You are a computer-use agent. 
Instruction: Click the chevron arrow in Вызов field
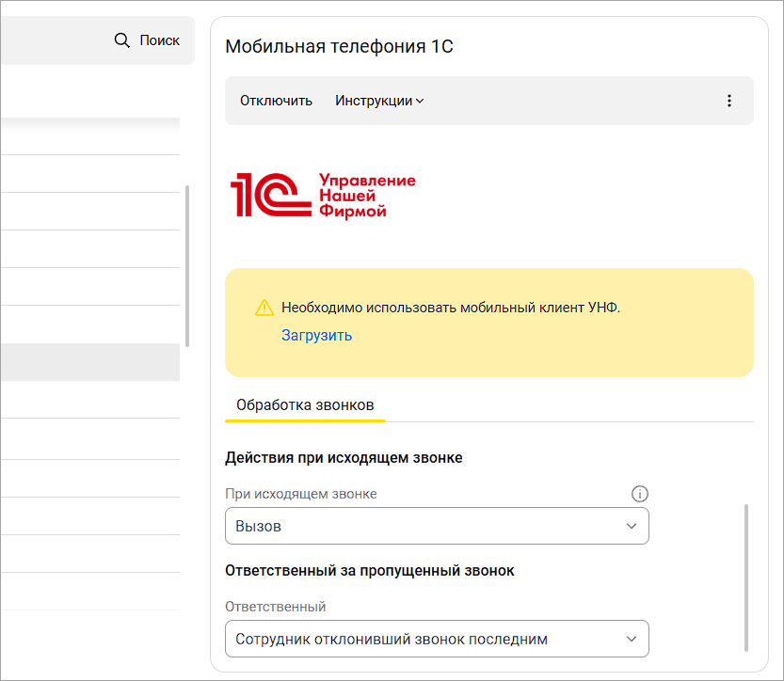click(632, 527)
